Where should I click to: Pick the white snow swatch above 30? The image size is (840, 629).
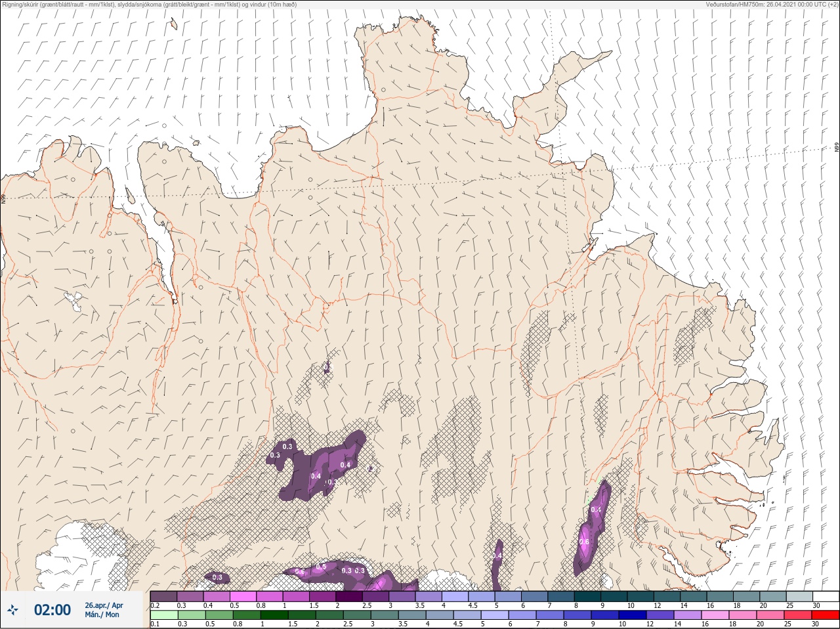click(826, 596)
